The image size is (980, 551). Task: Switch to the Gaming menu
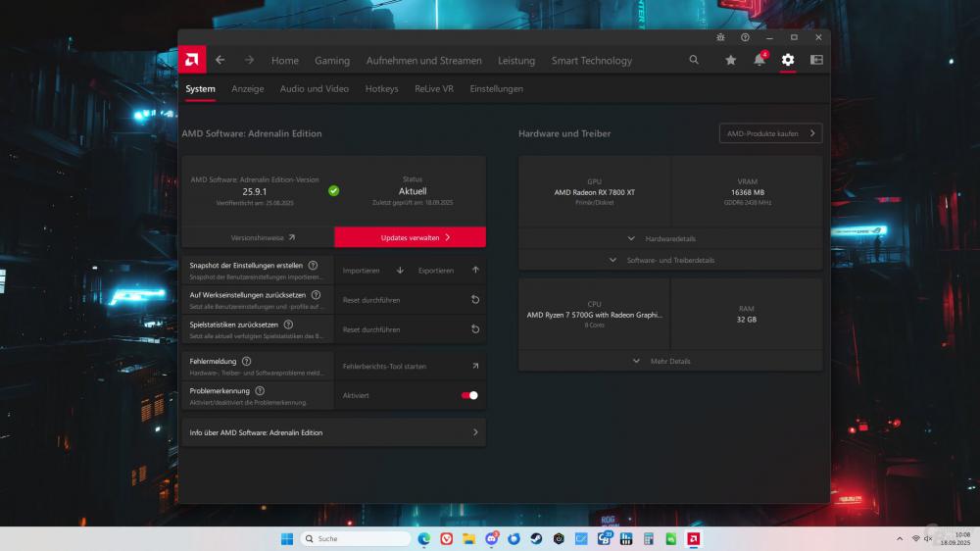(332, 60)
